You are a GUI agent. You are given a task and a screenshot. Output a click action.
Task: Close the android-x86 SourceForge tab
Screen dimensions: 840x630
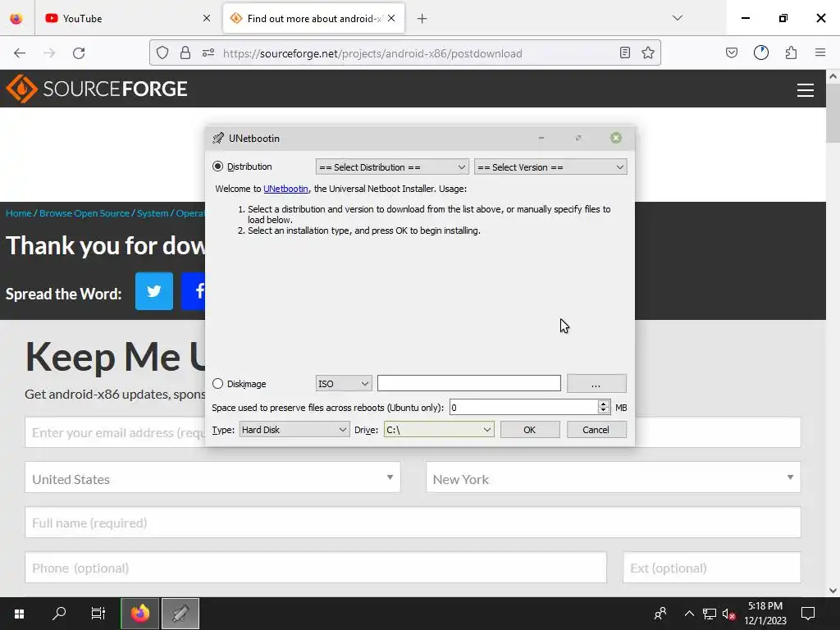click(x=391, y=19)
